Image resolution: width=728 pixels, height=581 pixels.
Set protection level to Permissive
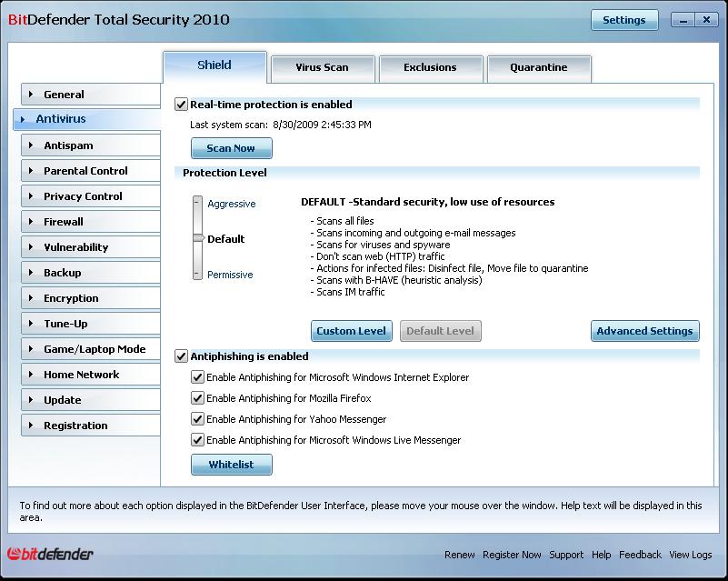point(230,275)
